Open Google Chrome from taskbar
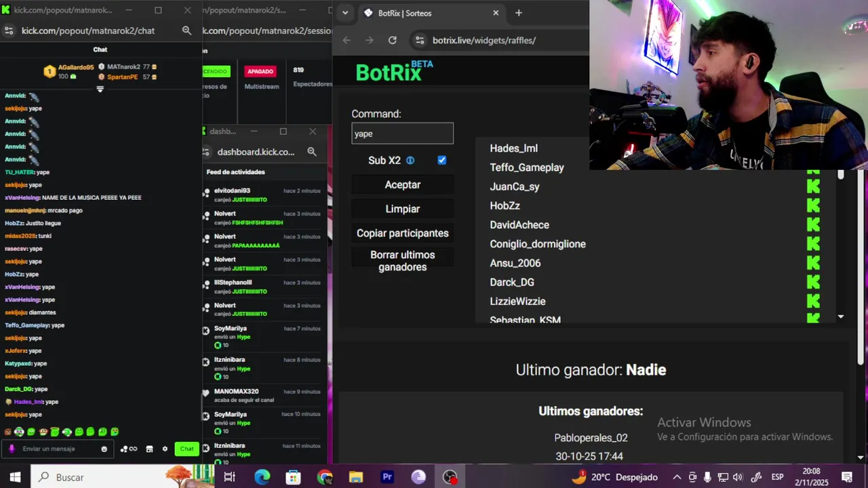The height and width of the screenshot is (488, 868). 324,477
